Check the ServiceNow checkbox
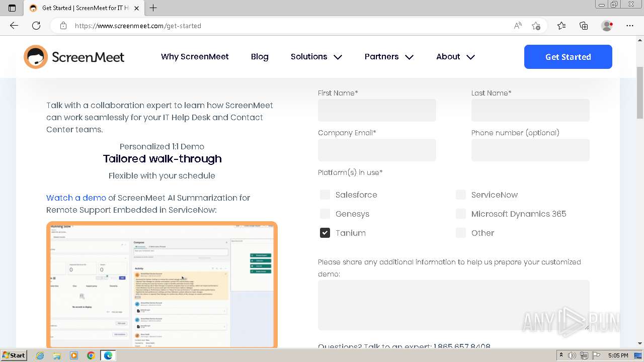 click(x=461, y=195)
